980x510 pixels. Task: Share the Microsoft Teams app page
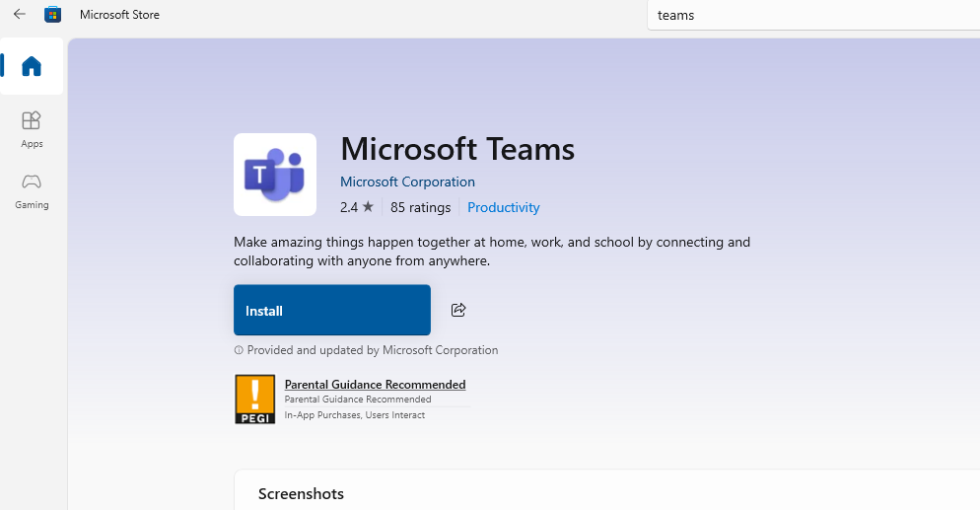click(x=458, y=310)
